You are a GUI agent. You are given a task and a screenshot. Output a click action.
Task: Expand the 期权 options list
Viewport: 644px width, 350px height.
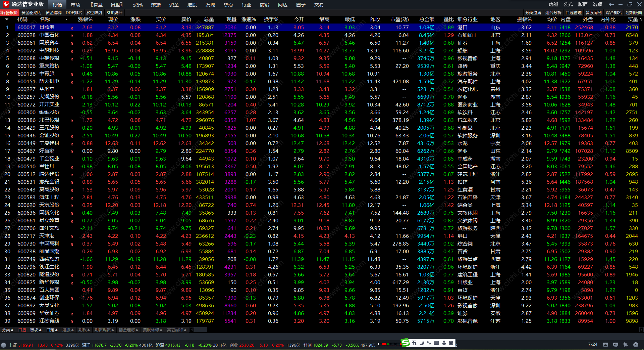coord(84,330)
